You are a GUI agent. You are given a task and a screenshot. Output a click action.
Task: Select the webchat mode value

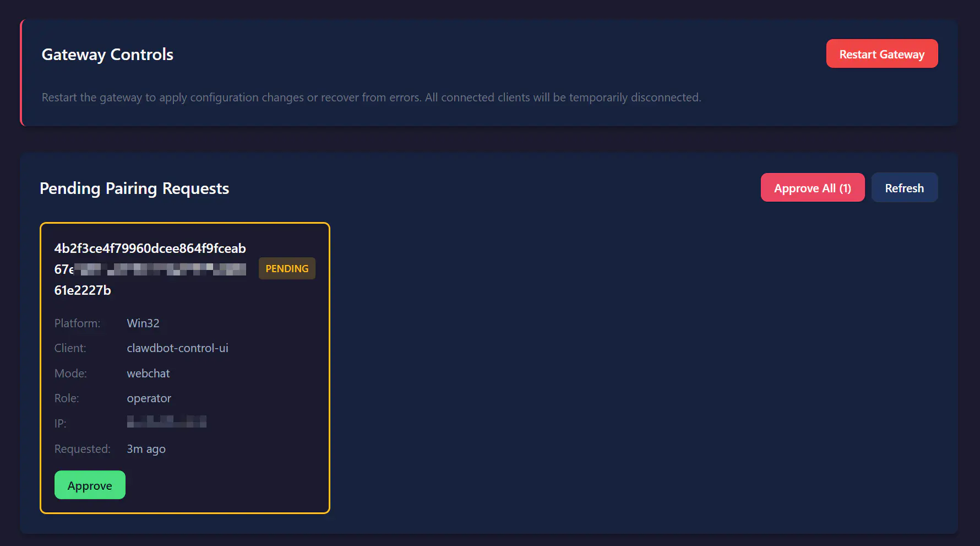(x=148, y=374)
